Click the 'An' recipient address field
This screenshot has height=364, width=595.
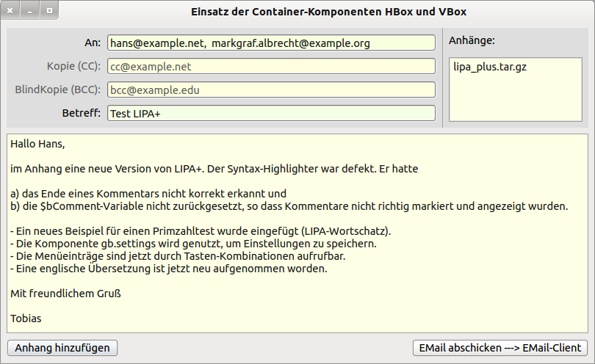click(x=270, y=43)
